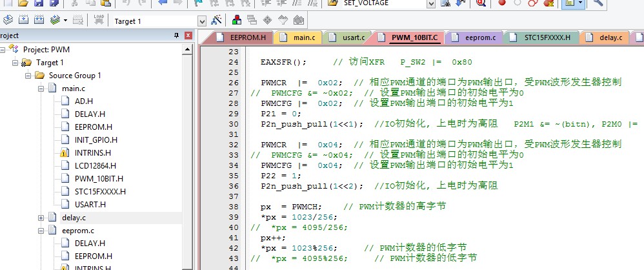Select the delay.c tree item
The height and width of the screenshot is (270, 644).
tap(74, 218)
